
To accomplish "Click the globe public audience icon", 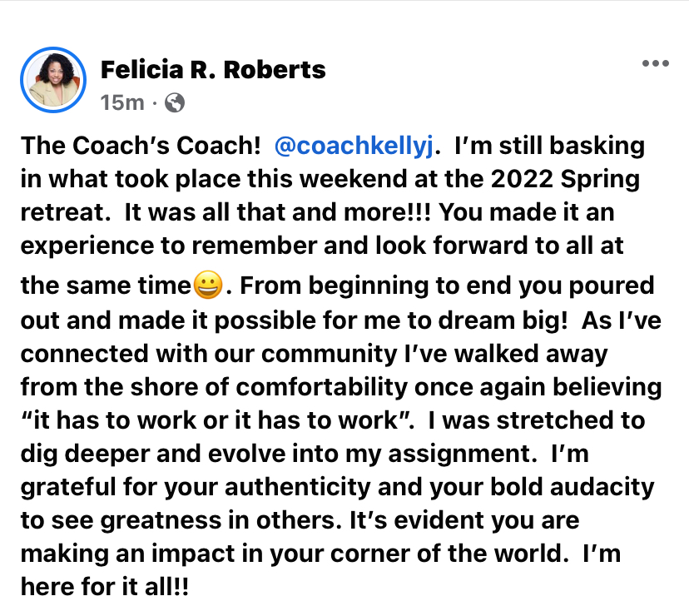I will [175, 103].
